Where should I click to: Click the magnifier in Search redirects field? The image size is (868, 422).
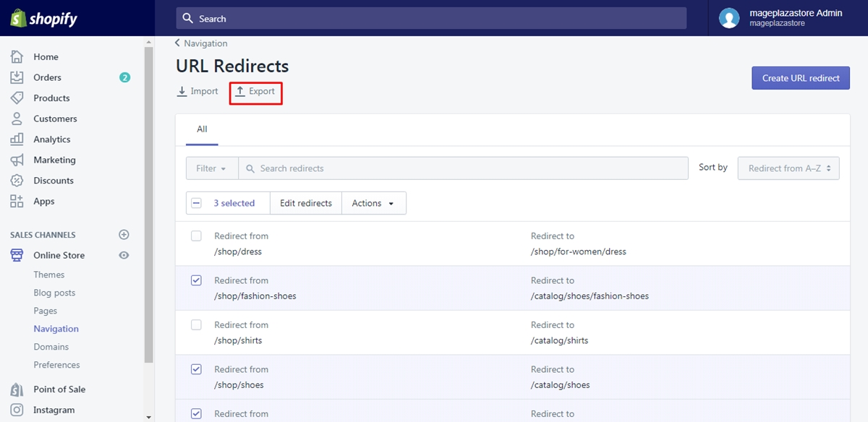click(x=250, y=168)
